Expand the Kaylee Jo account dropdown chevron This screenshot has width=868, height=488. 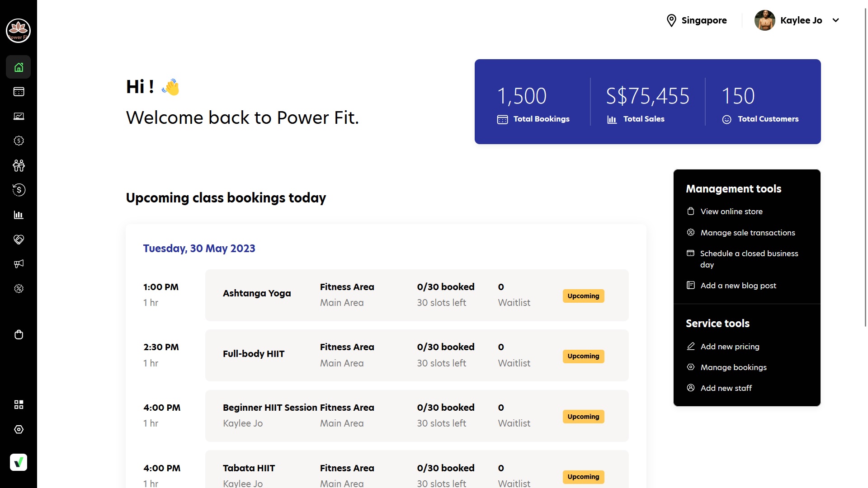tap(836, 20)
